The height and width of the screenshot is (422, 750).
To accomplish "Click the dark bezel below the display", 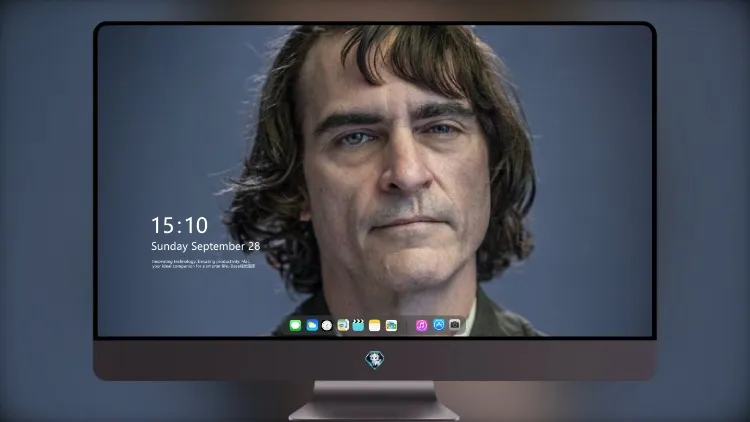I will pyautogui.click(x=375, y=360).
